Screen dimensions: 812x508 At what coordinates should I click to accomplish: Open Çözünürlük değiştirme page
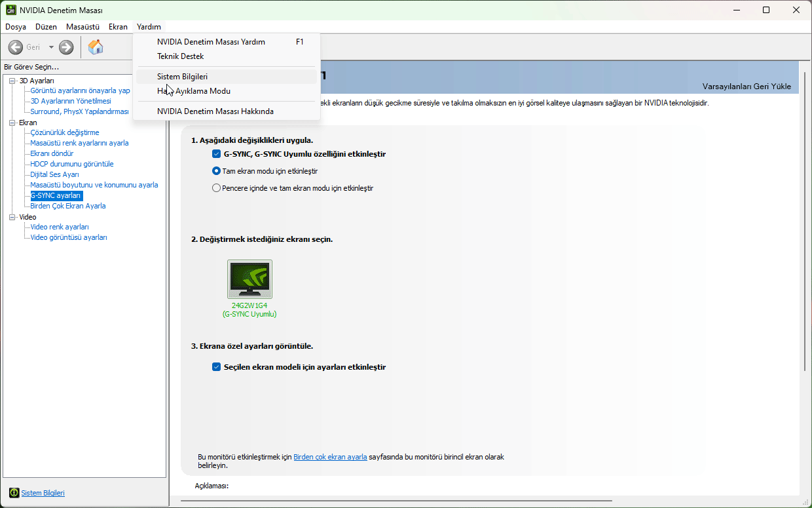(x=65, y=132)
